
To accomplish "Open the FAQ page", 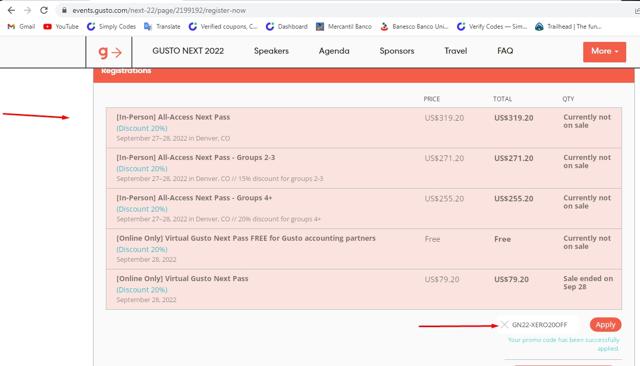I will pyautogui.click(x=505, y=51).
